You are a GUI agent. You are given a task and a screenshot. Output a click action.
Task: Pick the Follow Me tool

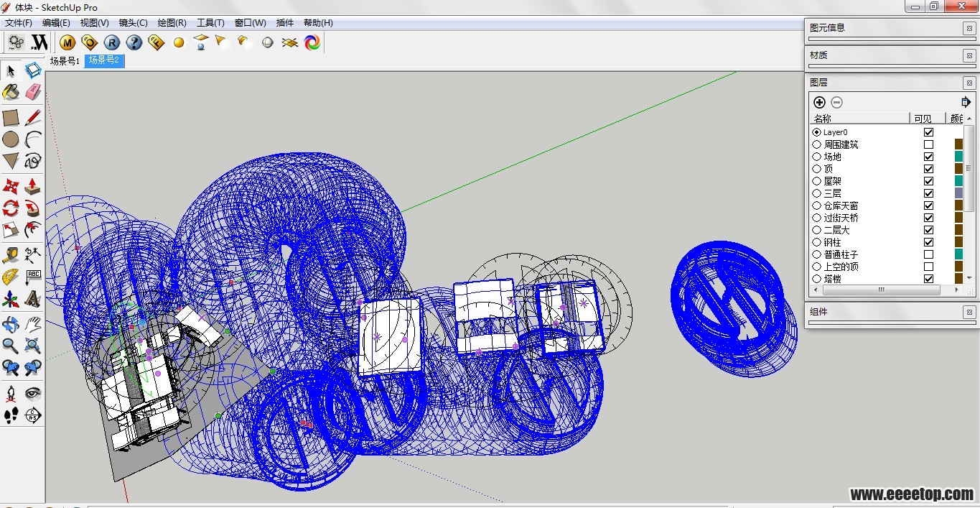32,208
